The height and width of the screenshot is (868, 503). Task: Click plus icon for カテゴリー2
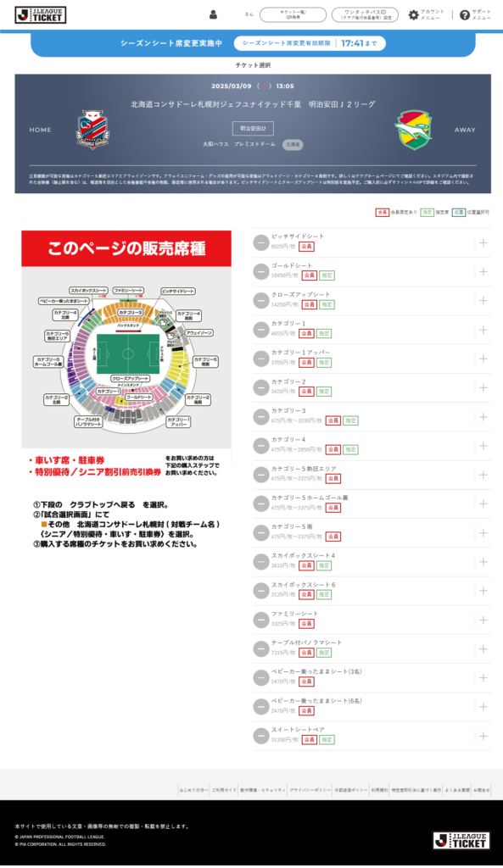click(483, 387)
